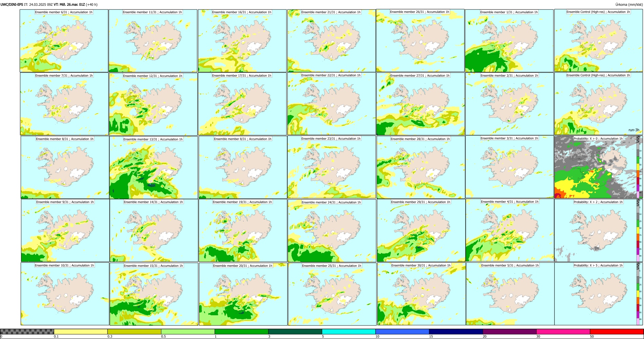Viewport: 644px width, 339px height.
Task: View the Ensemble member 23/31 panel
Action: point(331,167)
